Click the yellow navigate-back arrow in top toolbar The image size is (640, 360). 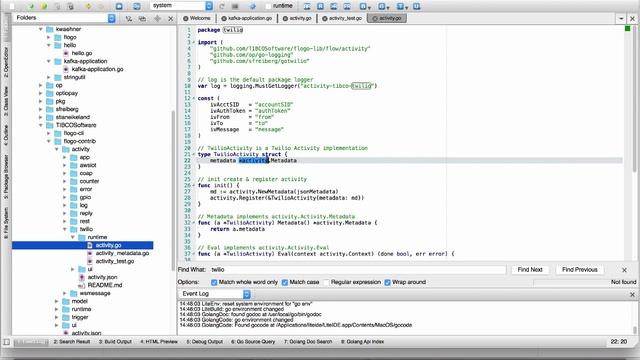coord(88,7)
